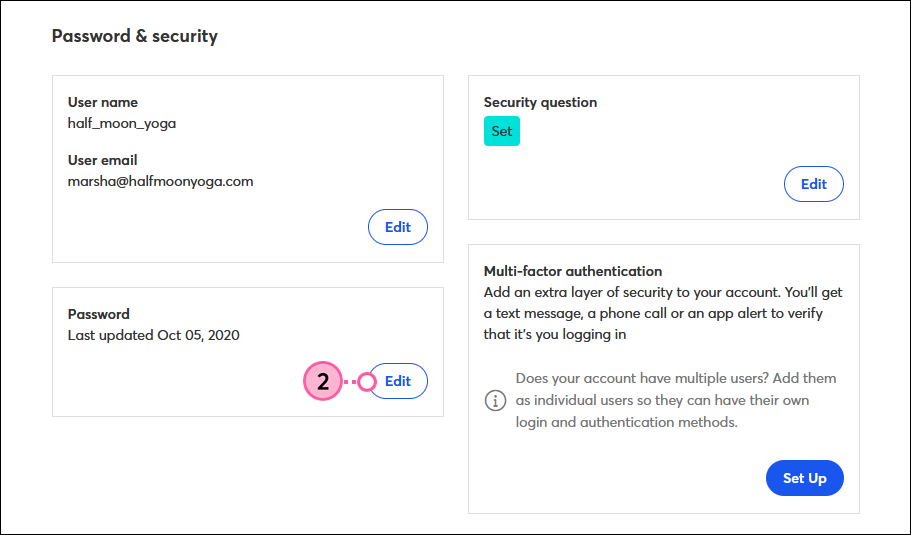
Task: Click the User email label
Action: (x=102, y=160)
